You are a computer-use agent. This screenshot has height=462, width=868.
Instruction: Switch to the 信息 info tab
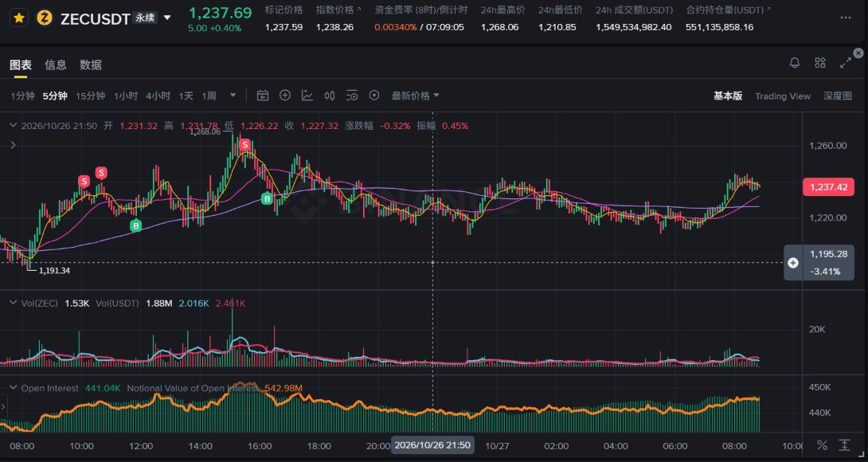(56, 65)
